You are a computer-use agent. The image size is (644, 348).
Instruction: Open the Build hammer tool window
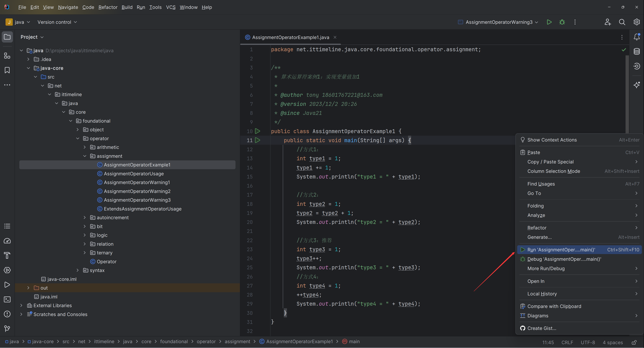coord(7,255)
